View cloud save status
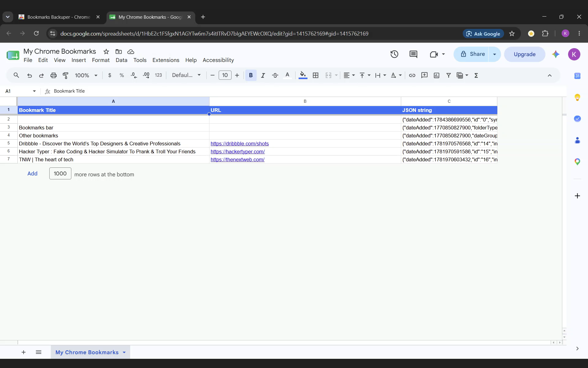This screenshot has height=368, width=588. coord(131,52)
